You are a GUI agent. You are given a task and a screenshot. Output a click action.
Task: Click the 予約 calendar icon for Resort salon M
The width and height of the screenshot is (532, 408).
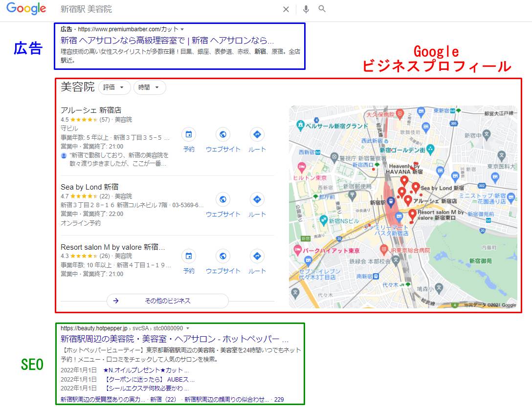pos(189,256)
